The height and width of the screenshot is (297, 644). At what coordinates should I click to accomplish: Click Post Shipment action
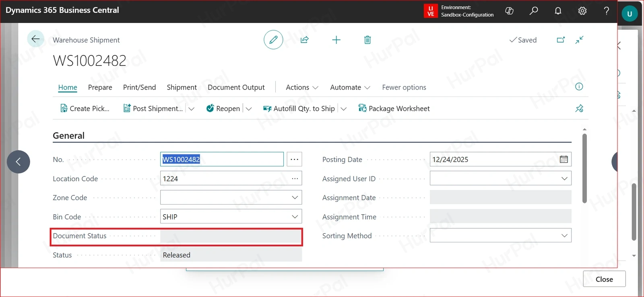pos(153,109)
